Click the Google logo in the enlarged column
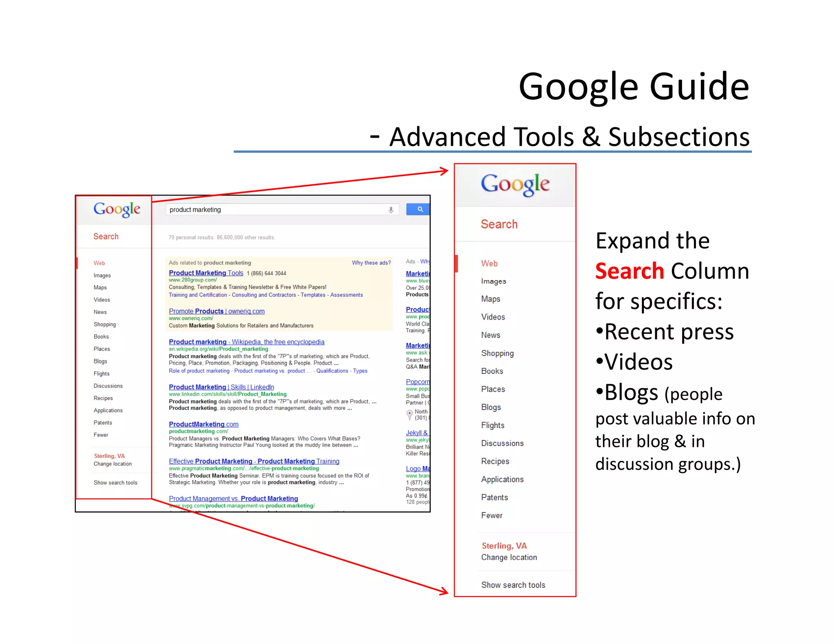The width and height of the screenshot is (834, 644). point(515,185)
